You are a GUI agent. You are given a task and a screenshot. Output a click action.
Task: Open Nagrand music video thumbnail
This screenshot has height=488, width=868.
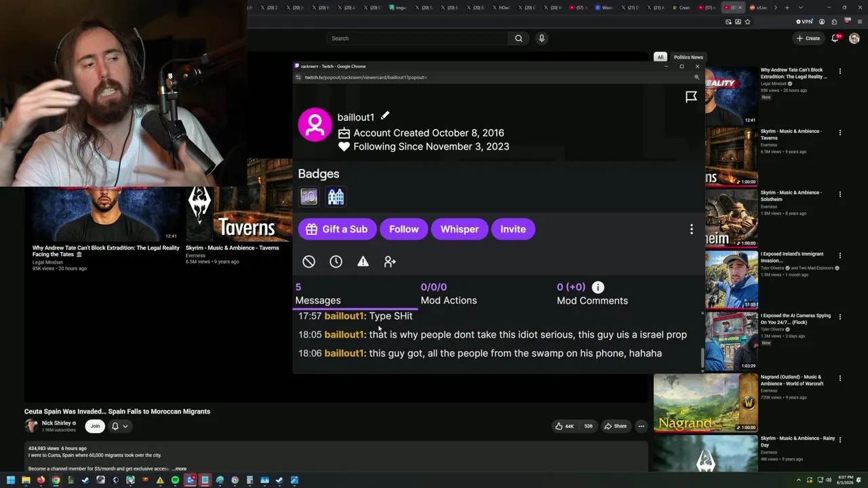[x=705, y=403]
